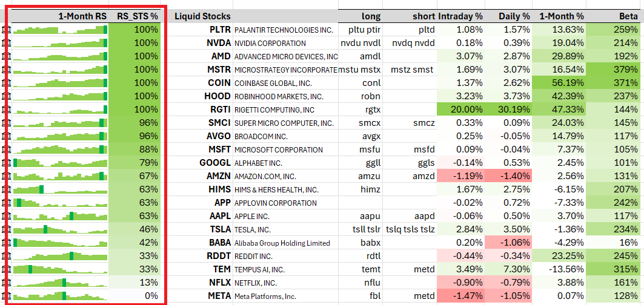Click the stock data-type icon in RGTI row
The image size is (644, 305).
(6, 110)
